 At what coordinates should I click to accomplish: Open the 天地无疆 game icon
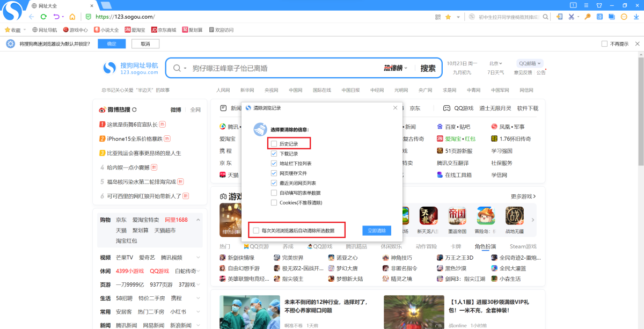coord(514,216)
